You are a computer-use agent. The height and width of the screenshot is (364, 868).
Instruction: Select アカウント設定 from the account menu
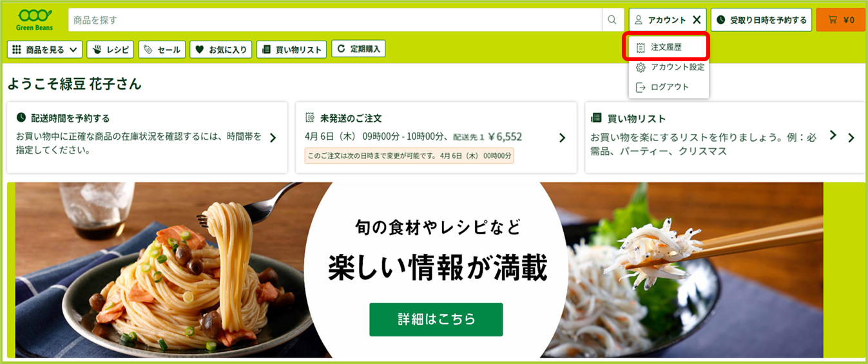669,67
